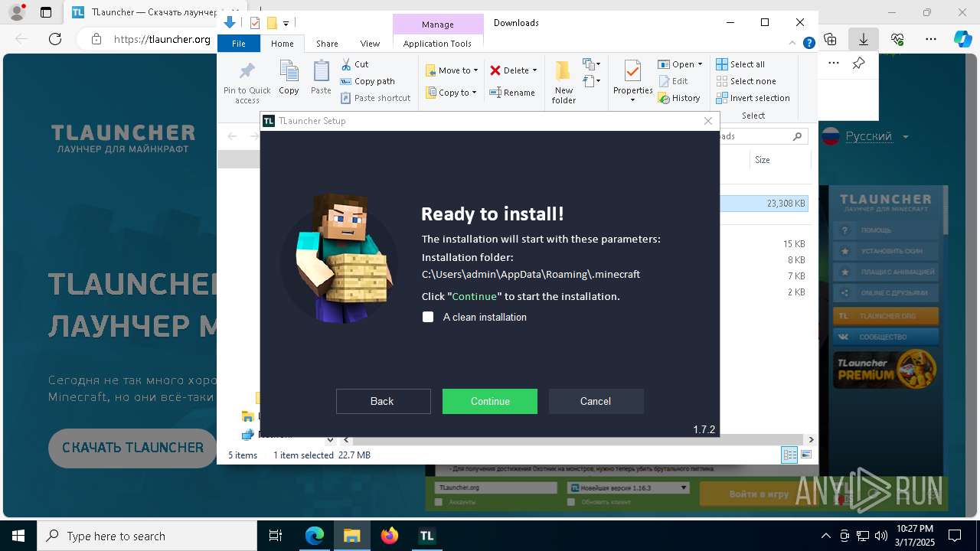Click the Back button in TLauncher Setup
The height and width of the screenshot is (551, 980).
coord(383,401)
